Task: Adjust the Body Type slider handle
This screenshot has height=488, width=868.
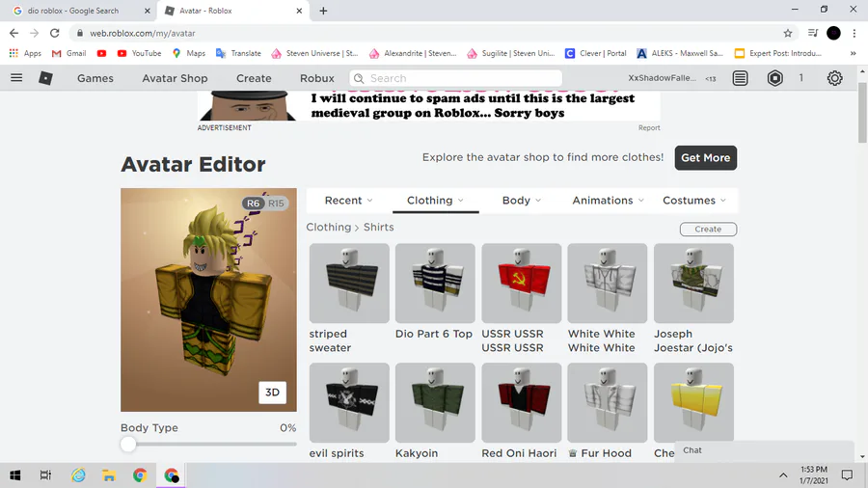Action: [128, 444]
